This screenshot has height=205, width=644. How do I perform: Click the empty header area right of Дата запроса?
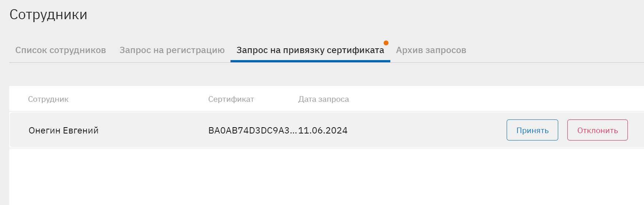[x=479, y=99]
